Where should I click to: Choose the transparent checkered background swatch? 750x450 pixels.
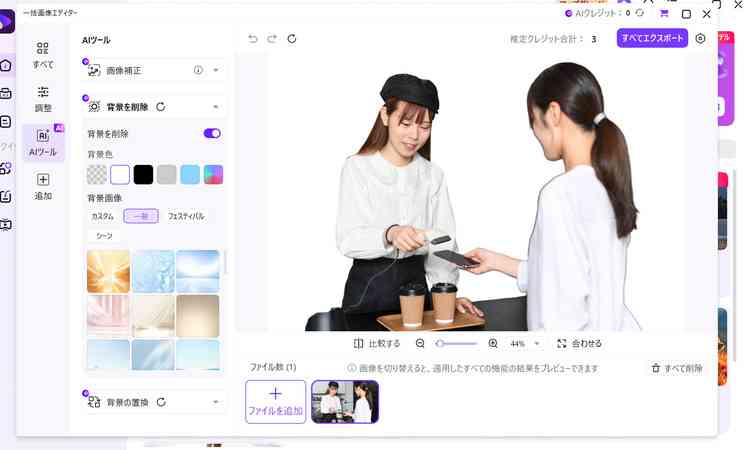97,175
